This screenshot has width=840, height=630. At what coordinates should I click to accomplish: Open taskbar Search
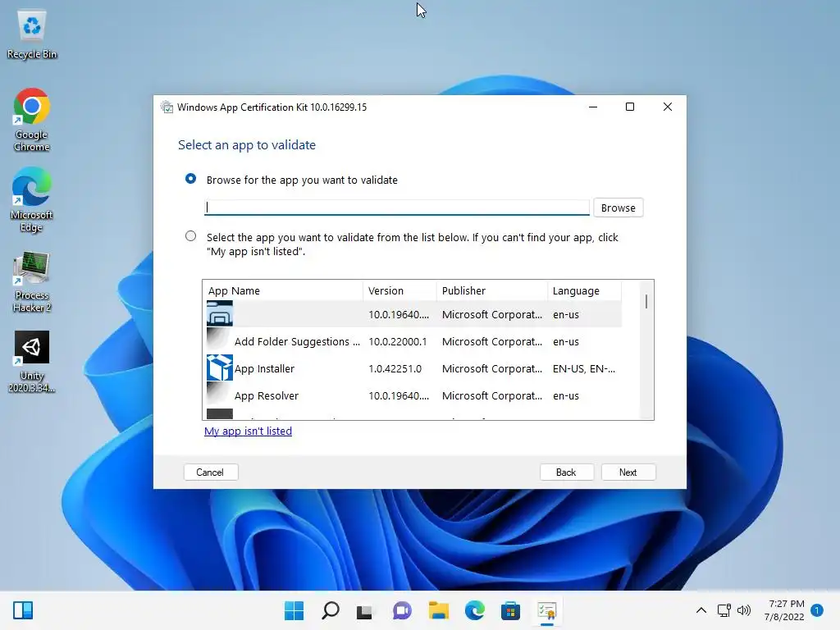[330, 610]
